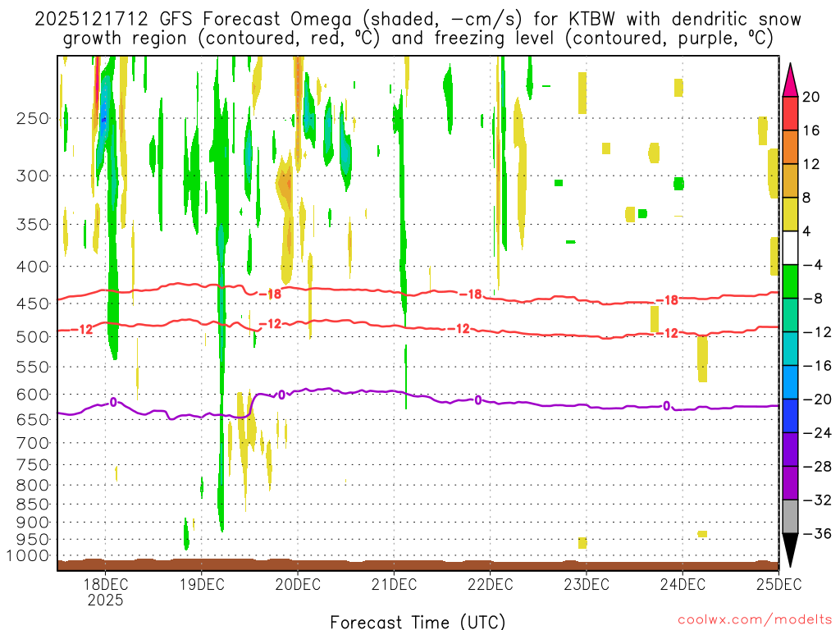Click the 950 pressure level label
The width and height of the screenshot is (840, 630).
click(x=33, y=540)
